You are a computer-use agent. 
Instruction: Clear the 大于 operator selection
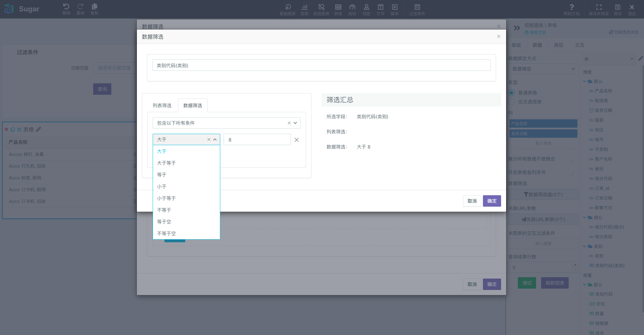209,139
